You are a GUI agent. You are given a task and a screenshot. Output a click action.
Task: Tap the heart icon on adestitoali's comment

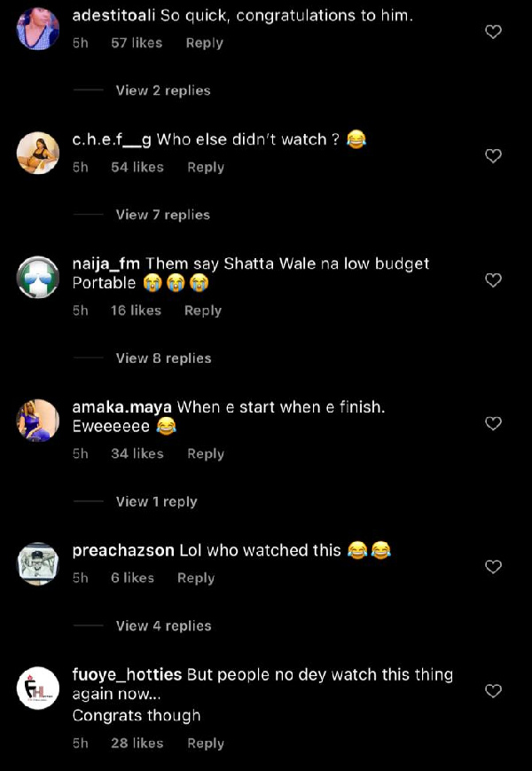pos(494,30)
